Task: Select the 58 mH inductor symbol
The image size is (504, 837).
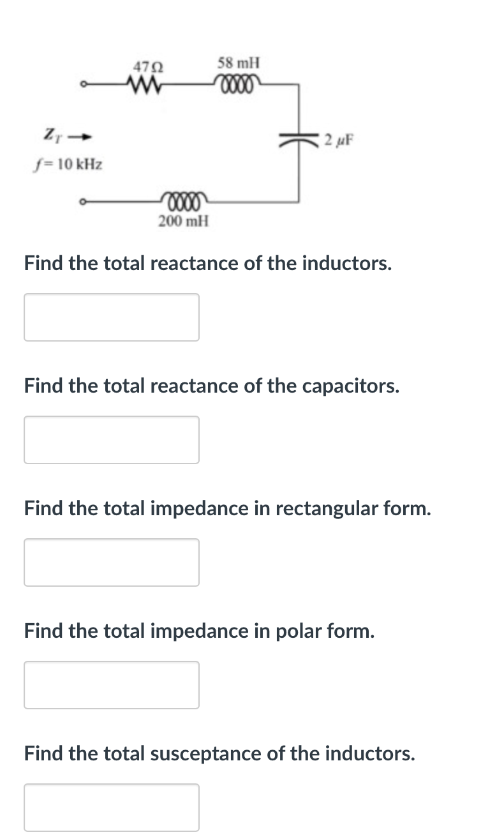Action: 237,82
